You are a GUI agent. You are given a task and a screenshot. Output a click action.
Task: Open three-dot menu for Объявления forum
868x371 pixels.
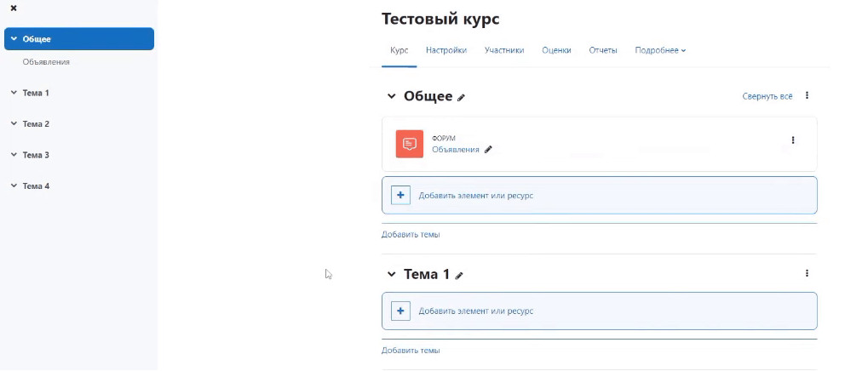[793, 140]
